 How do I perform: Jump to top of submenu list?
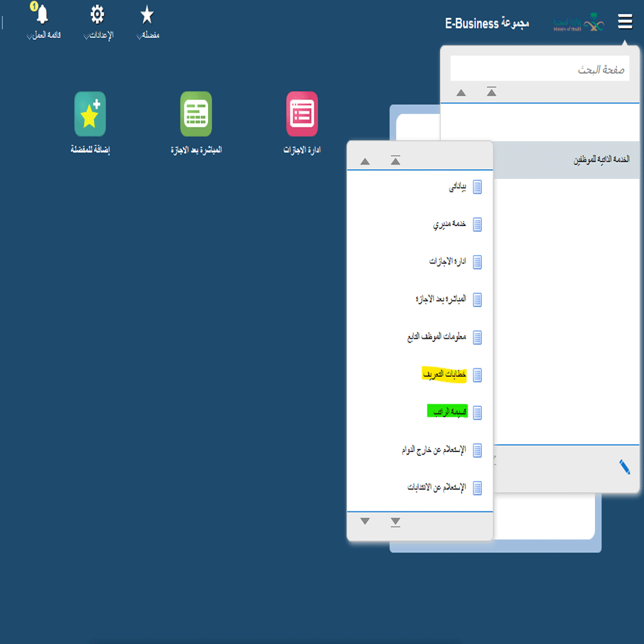(395, 160)
